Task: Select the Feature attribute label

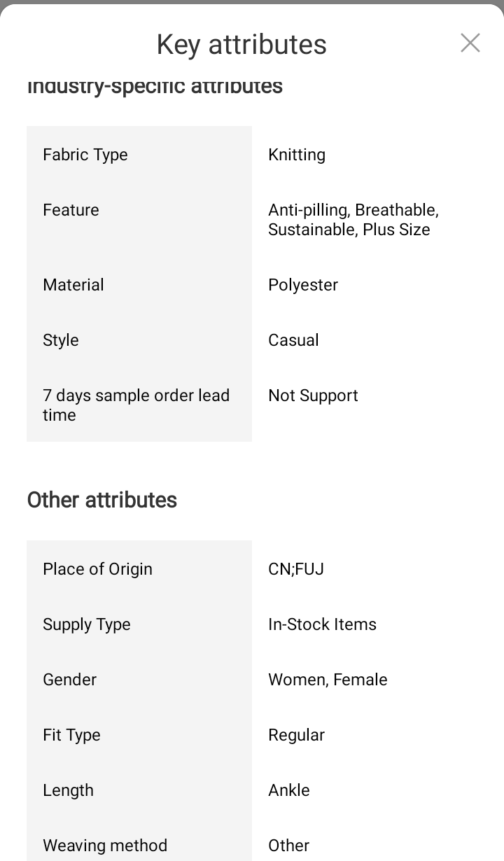Action: pos(71,210)
